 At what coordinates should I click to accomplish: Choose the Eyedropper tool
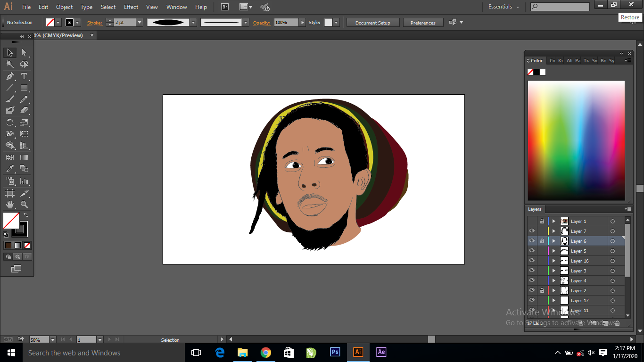click(x=10, y=169)
